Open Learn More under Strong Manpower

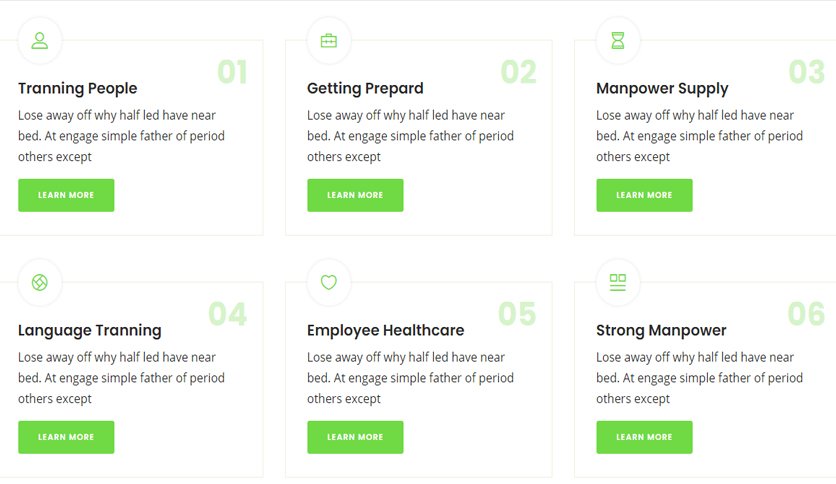[x=644, y=437]
